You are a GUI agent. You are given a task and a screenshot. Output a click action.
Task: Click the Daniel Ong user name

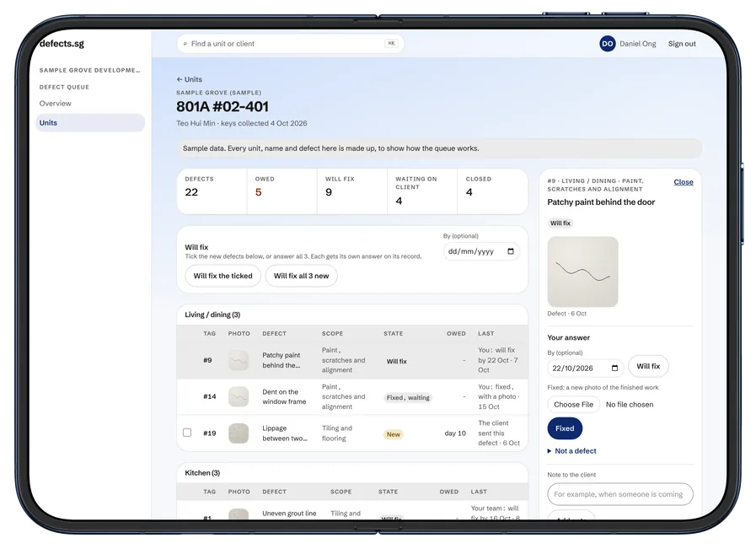pyautogui.click(x=637, y=44)
